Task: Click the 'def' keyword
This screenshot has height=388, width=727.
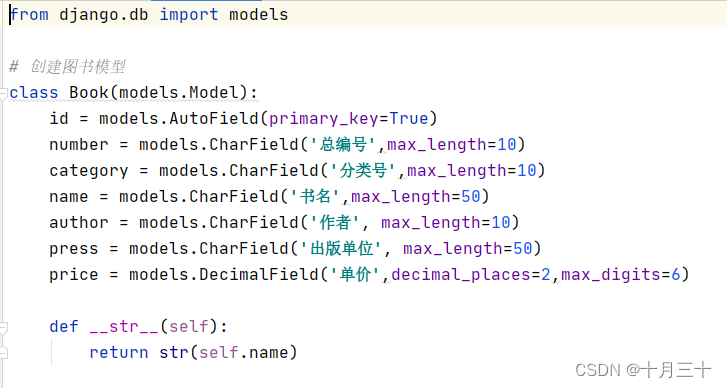Action: click(x=64, y=326)
